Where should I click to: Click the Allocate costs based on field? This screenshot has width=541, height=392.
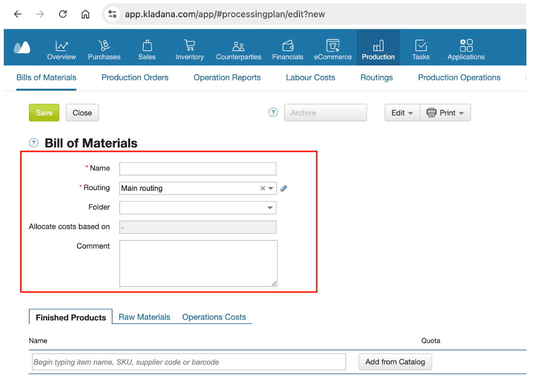click(198, 227)
